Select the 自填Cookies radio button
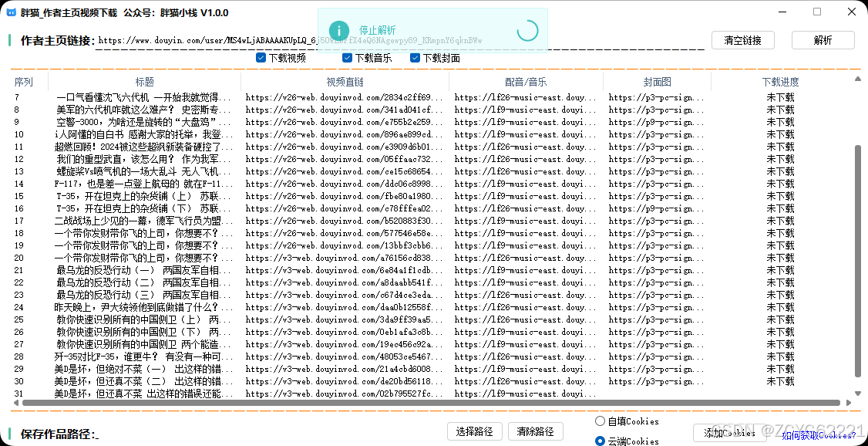The width and height of the screenshot is (868, 446). [x=600, y=421]
